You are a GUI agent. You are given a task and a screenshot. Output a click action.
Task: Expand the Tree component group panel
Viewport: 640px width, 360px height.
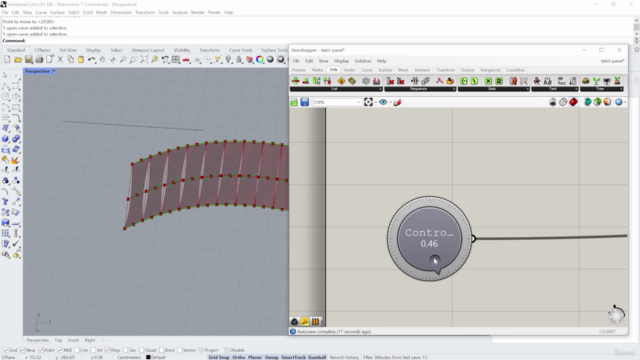pyautogui.click(x=602, y=89)
